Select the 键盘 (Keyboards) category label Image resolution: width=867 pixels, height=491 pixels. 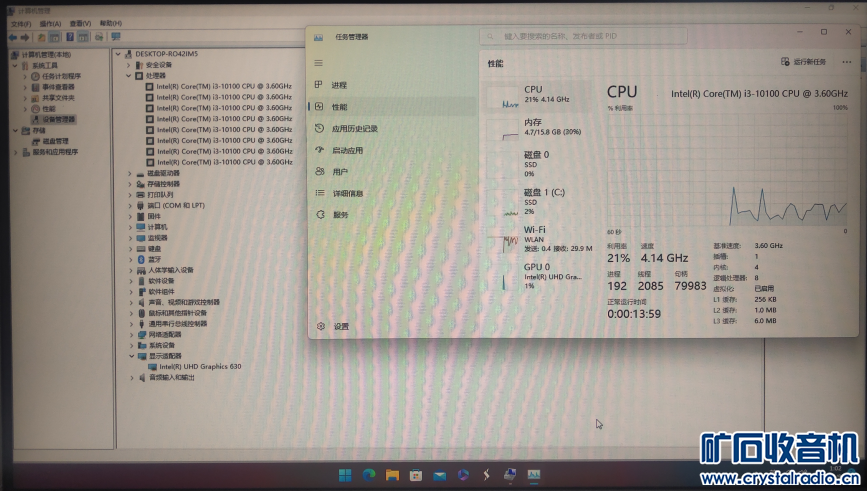pyautogui.click(x=154, y=249)
